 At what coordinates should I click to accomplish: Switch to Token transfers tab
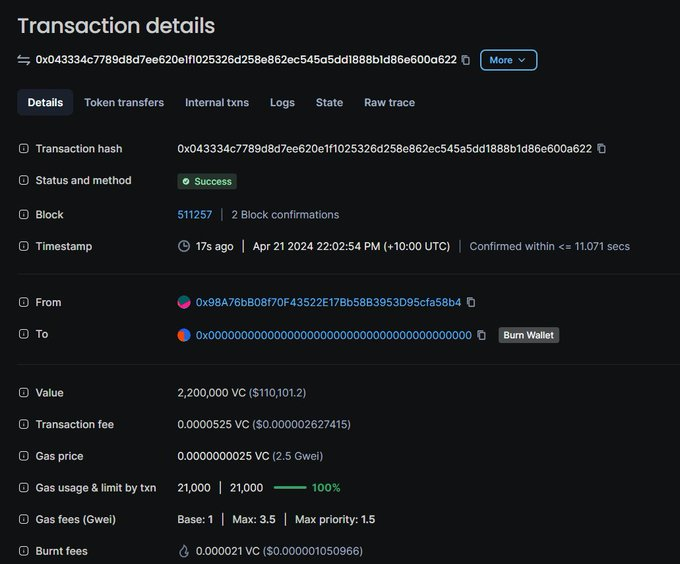124,102
